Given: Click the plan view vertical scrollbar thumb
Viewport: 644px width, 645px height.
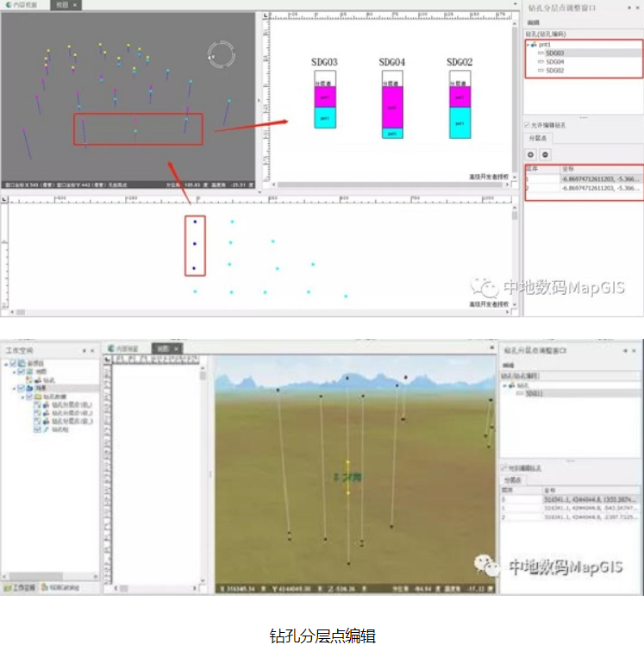Looking at the screenshot, I should (515, 215).
